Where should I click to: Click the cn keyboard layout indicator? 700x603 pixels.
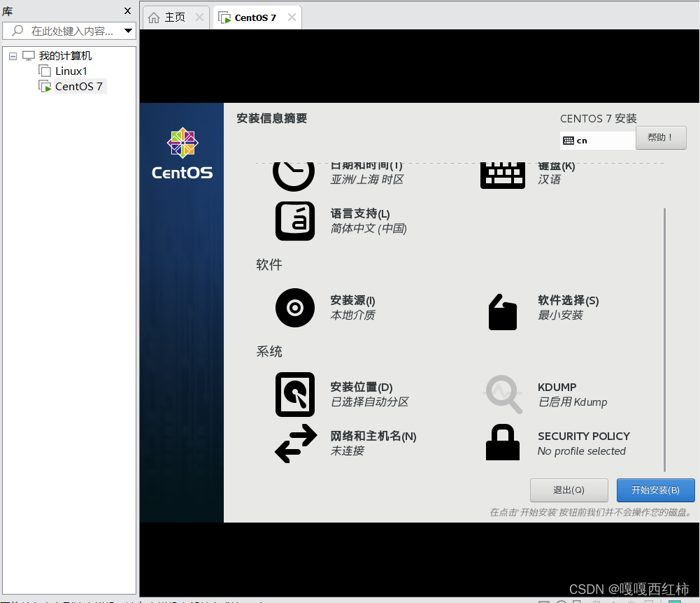pyautogui.click(x=598, y=141)
